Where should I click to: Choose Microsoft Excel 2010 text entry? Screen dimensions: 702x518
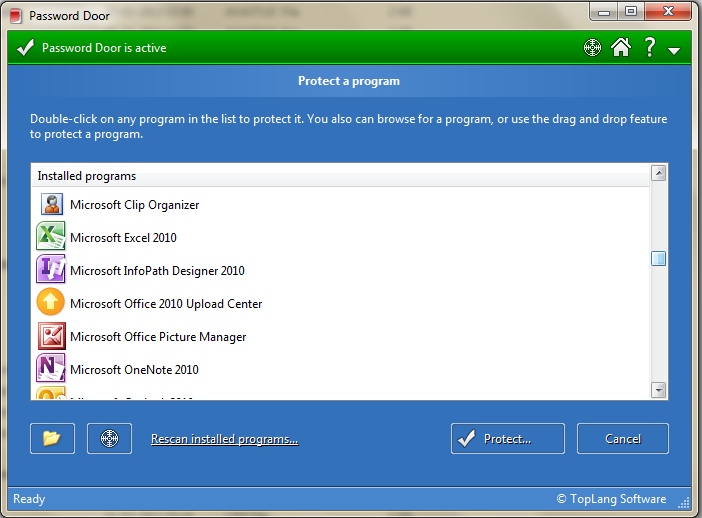click(123, 238)
